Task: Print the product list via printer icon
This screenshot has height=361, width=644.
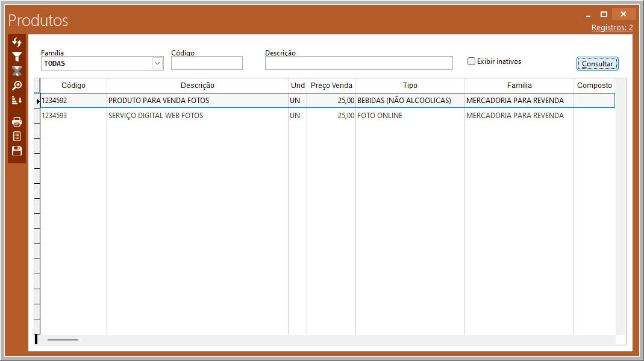Action: tap(17, 122)
